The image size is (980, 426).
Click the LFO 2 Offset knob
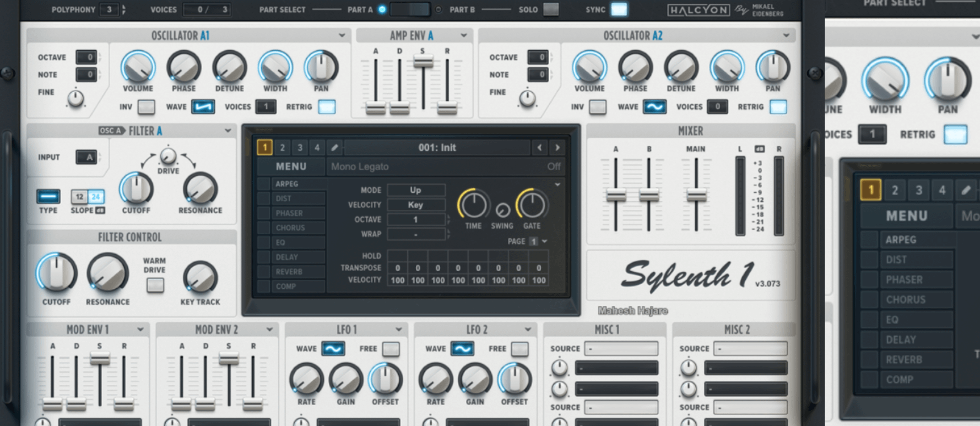pyautogui.click(x=515, y=380)
